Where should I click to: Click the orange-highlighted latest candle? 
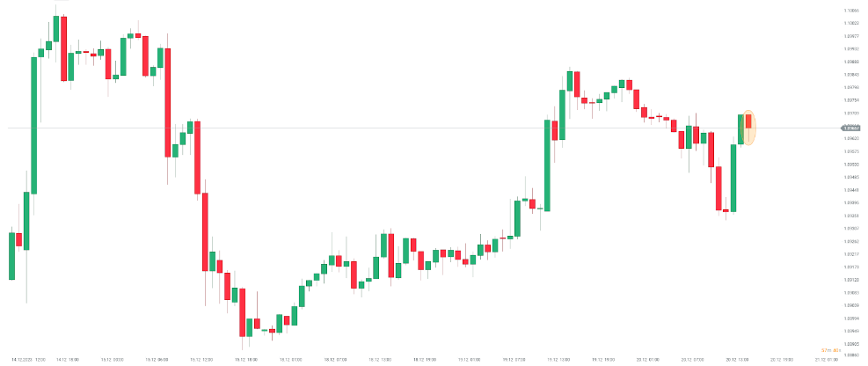tap(748, 128)
